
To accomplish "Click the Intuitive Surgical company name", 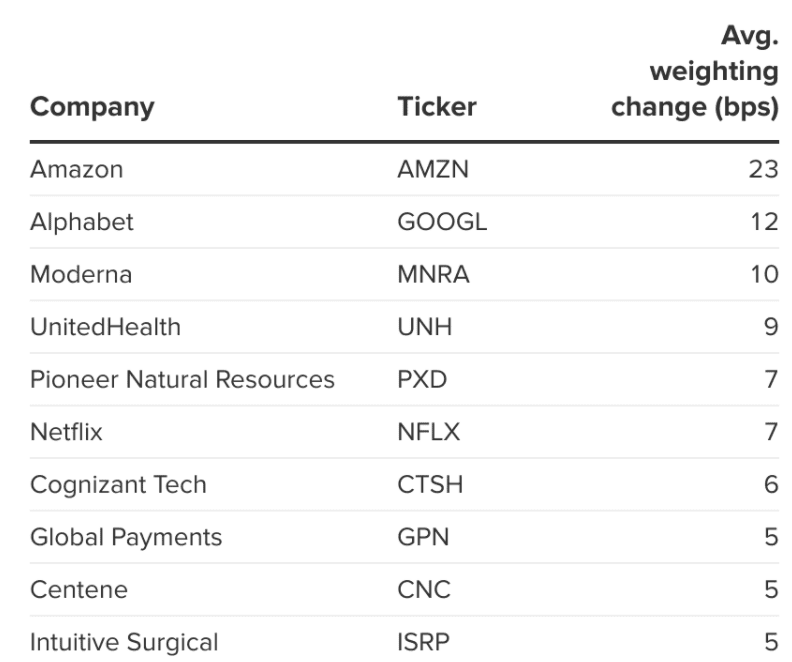I will tap(124, 642).
